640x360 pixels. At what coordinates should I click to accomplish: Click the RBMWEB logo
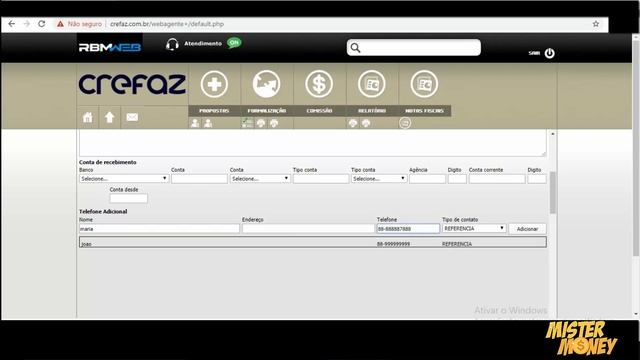(110, 47)
